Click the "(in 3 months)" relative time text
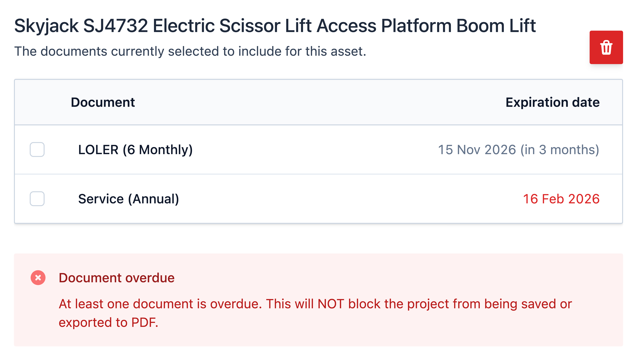 click(x=560, y=150)
